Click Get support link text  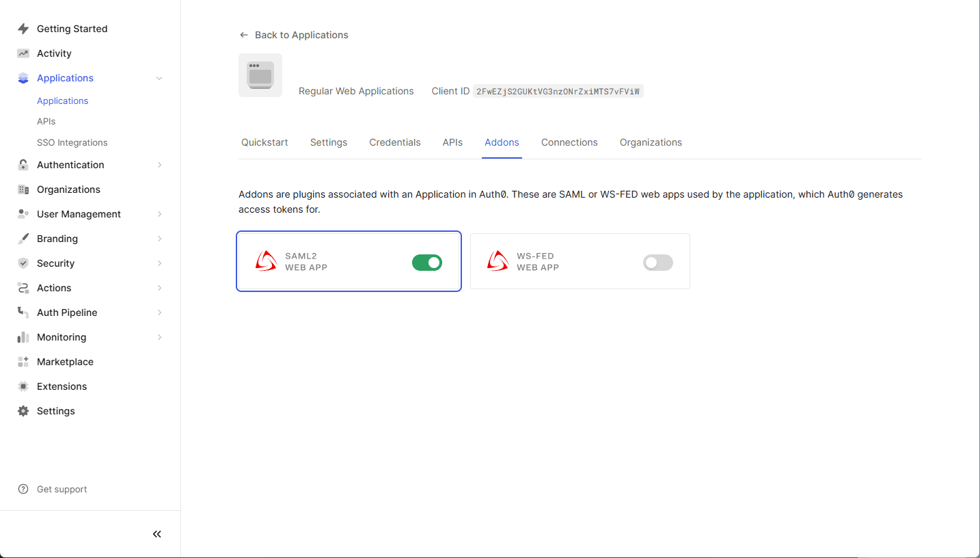coord(62,489)
